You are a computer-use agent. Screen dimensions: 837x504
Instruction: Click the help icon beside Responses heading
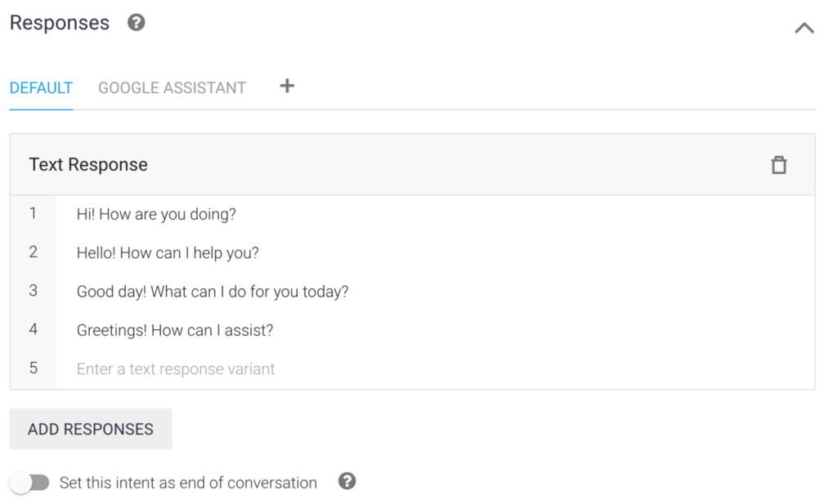click(137, 23)
